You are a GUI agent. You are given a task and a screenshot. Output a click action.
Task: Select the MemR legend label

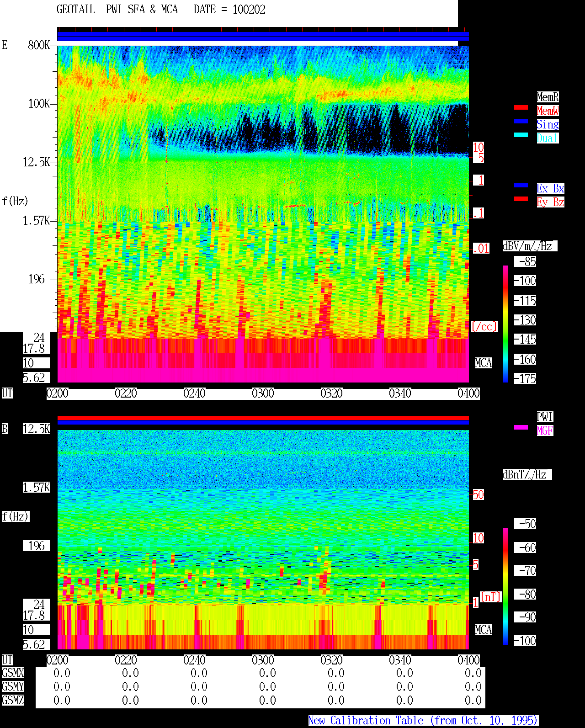[x=548, y=97]
